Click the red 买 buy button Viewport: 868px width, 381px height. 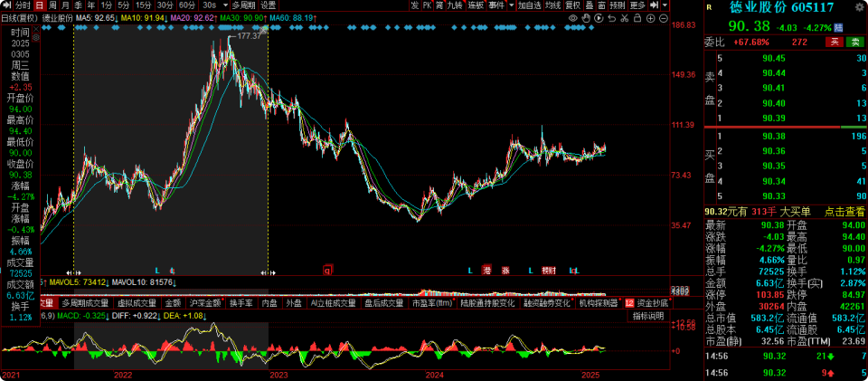pos(834,42)
